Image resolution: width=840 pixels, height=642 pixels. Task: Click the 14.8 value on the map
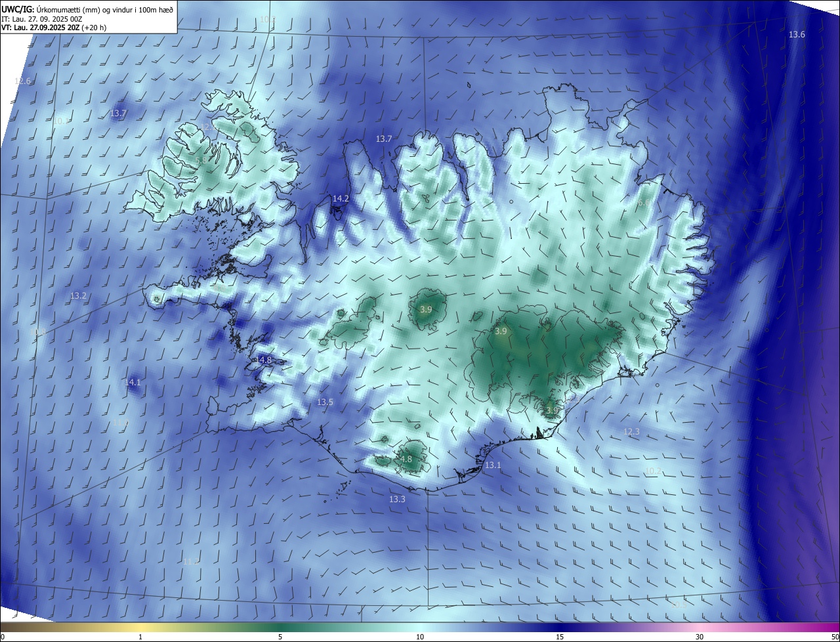[263, 360]
